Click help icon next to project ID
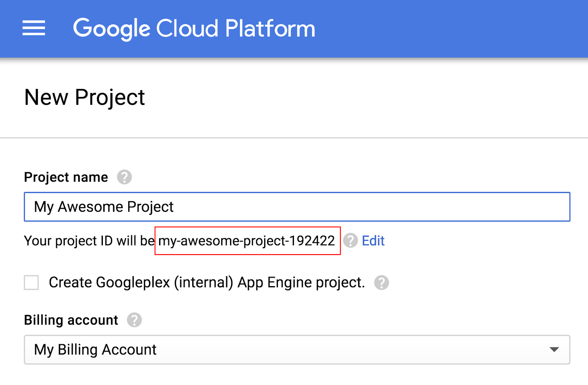588x385 pixels. (350, 241)
